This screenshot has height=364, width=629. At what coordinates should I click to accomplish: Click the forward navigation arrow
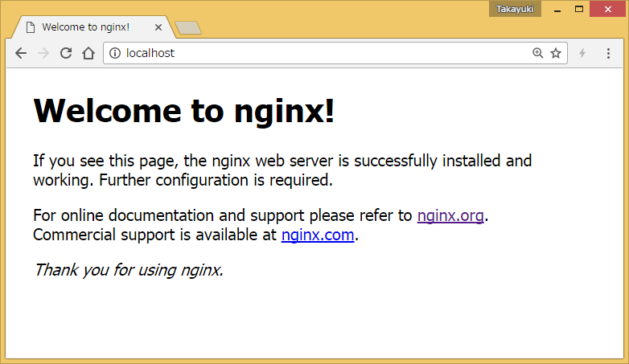[43, 53]
